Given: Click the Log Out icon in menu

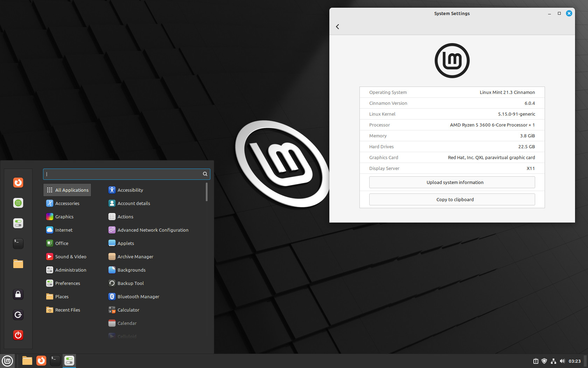Looking at the screenshot, I should pos(18,315).
